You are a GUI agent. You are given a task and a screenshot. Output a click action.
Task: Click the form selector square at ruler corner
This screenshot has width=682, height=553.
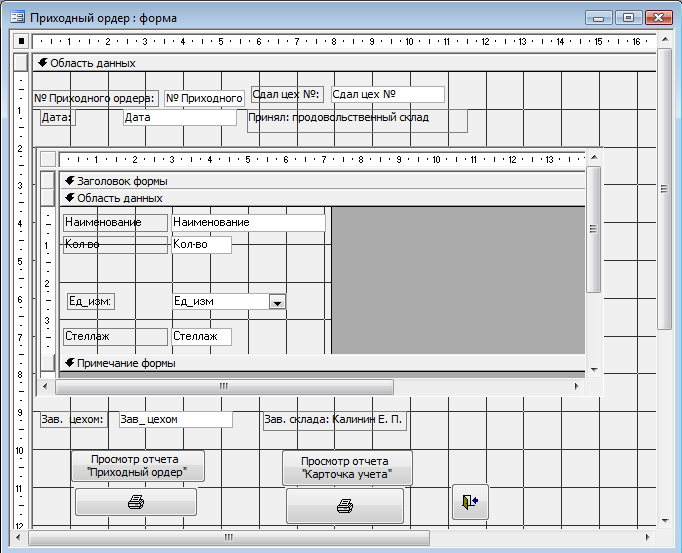coord(21,41)
